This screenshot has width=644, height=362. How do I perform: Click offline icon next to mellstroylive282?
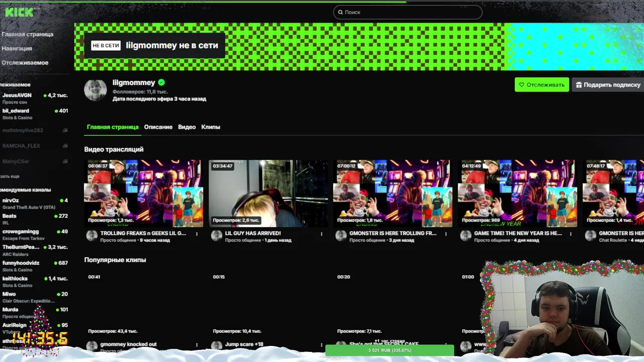[65, 130]
